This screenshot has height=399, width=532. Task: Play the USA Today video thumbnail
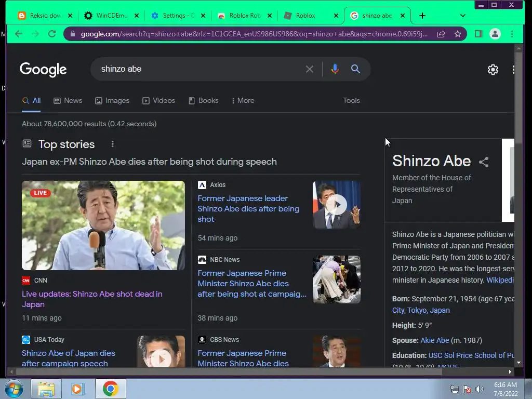coord(161,352)
